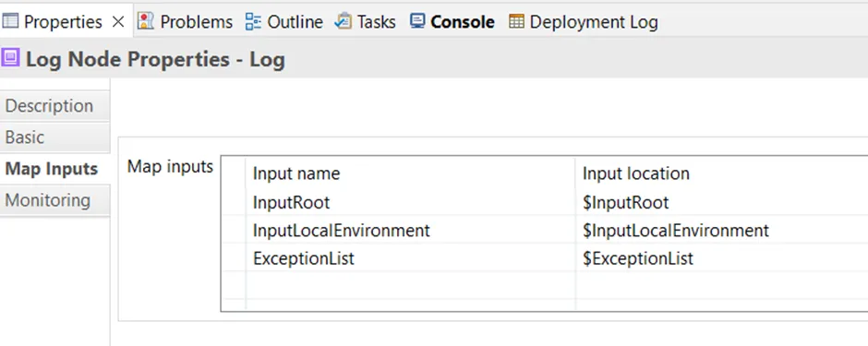The image size is (868, 346).
Task: Click the Properties tab table icon
Action: point(10,21)
